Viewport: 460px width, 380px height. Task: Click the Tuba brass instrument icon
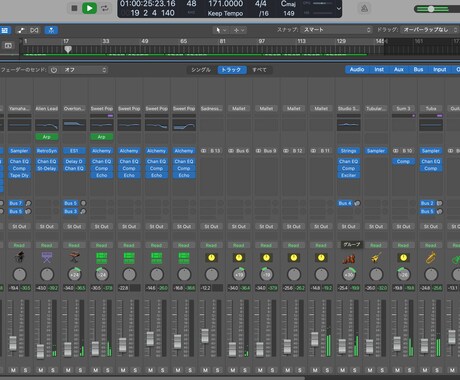coord(431,258)
